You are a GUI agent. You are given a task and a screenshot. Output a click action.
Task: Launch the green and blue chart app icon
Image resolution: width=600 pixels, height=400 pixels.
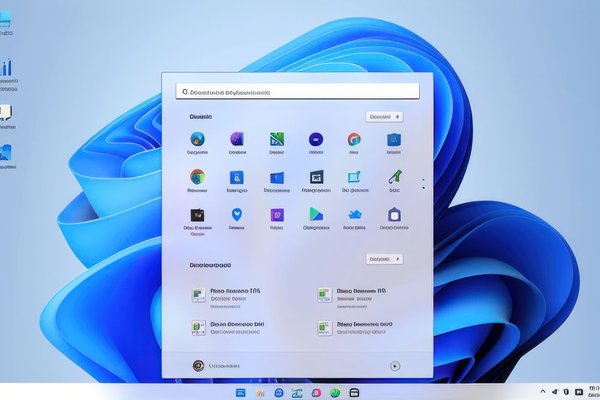[277, 139]
